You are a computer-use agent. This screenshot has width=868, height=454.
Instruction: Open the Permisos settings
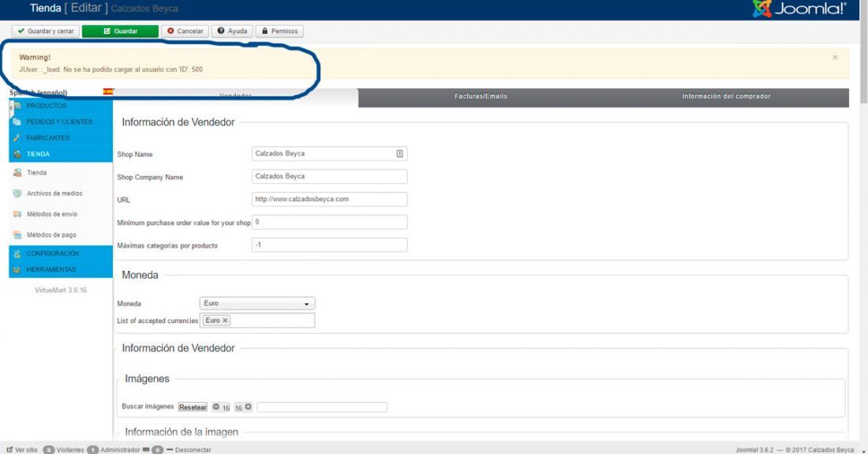[x=279, y=31]
